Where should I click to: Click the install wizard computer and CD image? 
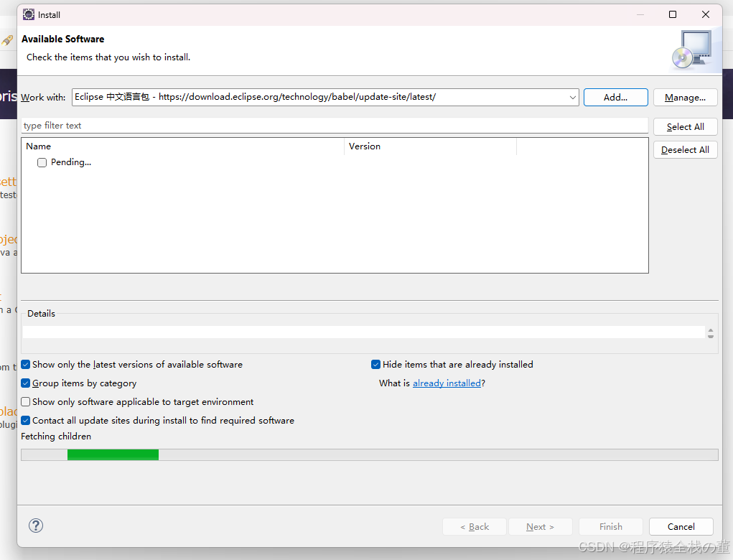tap(692, 50)
